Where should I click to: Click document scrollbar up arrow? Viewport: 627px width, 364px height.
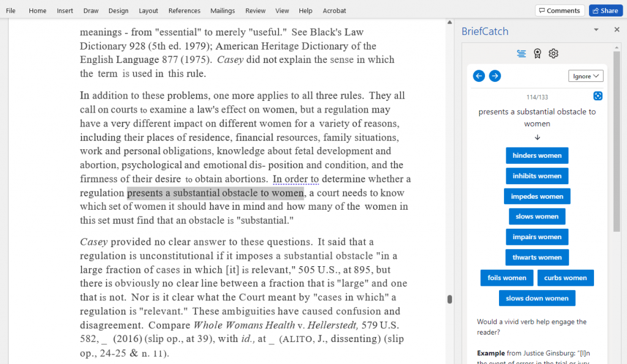449,23
